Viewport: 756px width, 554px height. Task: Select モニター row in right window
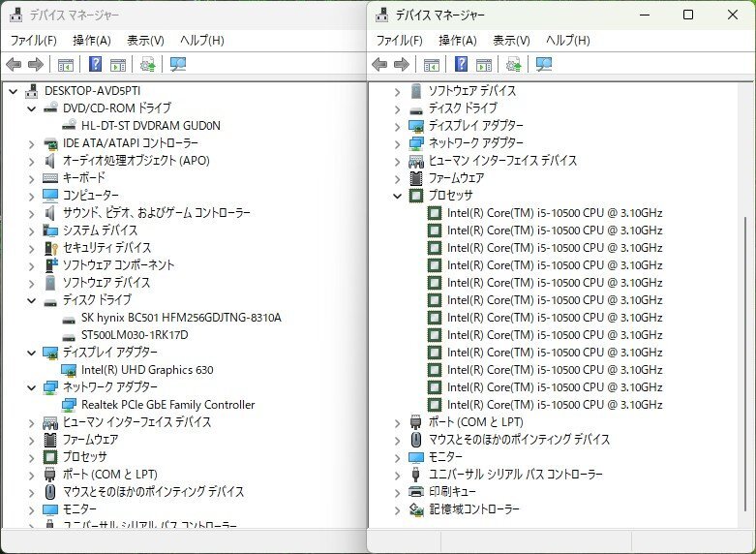coord(445,456)
